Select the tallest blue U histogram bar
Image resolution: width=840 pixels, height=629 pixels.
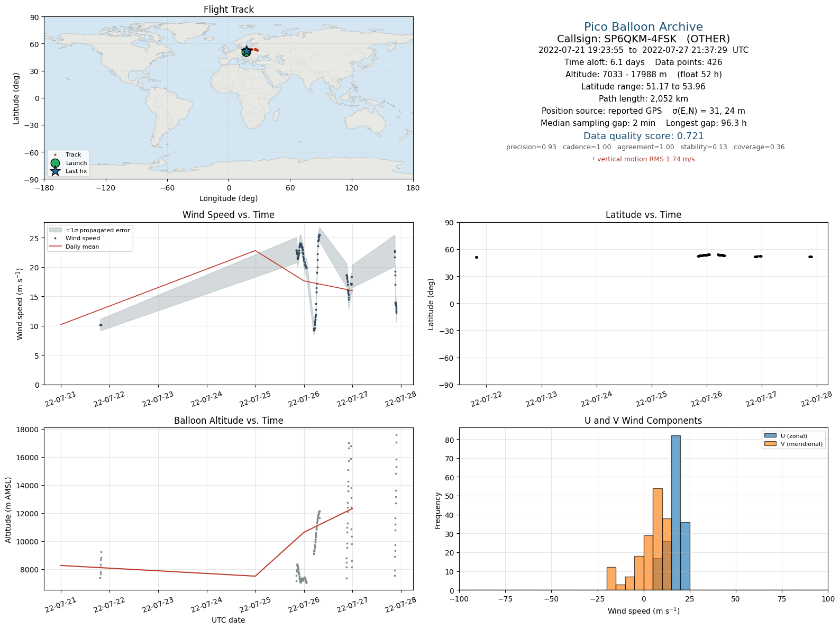click(x=675, y=513)
